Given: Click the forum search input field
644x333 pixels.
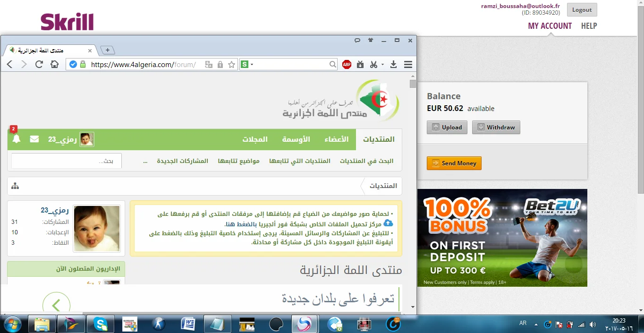Looking at the screenshot, I should click(x=66, y=161).
